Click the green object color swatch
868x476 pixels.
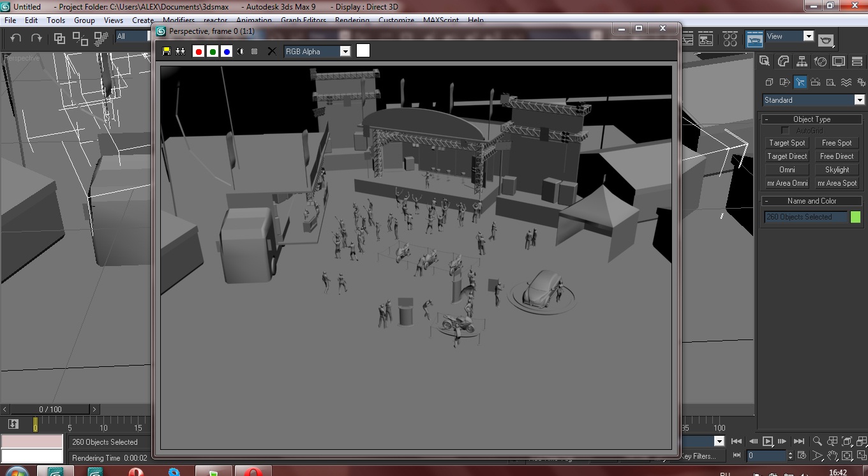(855, 217)
